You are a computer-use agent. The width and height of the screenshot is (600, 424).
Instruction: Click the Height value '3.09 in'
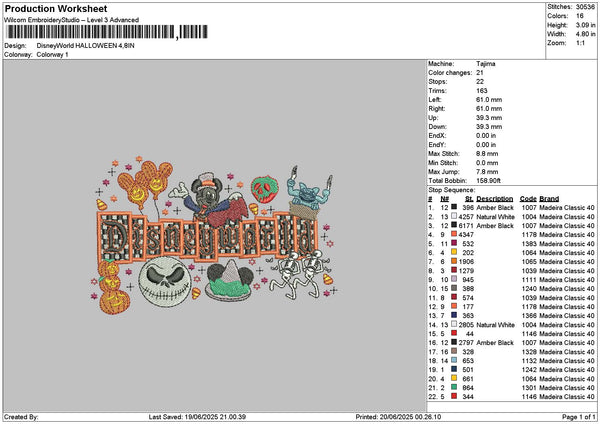[x=585, y=25]
